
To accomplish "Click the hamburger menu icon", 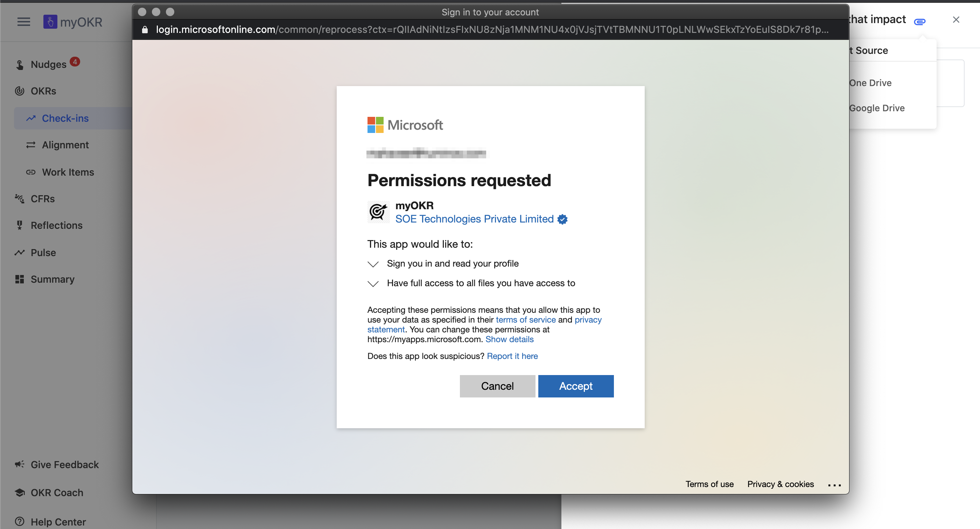I will tap(23, 22).
